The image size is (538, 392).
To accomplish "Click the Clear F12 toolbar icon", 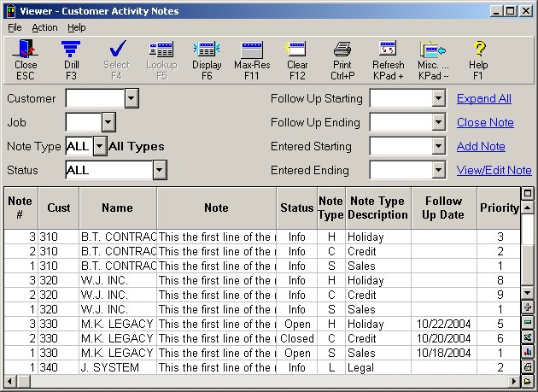I will (x=297, y=50).
